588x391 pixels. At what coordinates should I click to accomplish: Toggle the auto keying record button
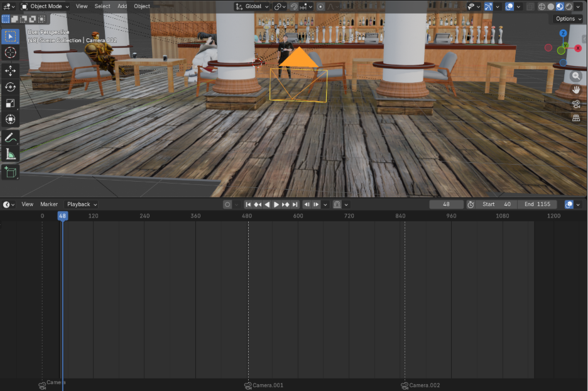[227, 204]
